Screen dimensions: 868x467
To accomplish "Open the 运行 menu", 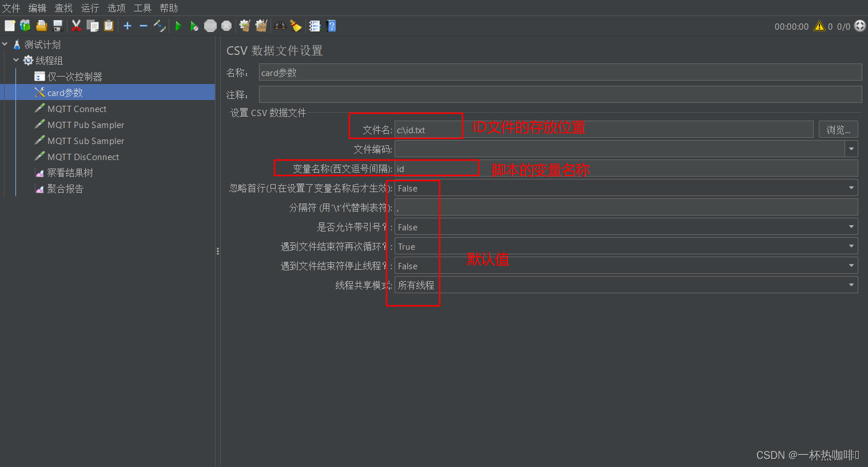I will [x=89, y=7].
